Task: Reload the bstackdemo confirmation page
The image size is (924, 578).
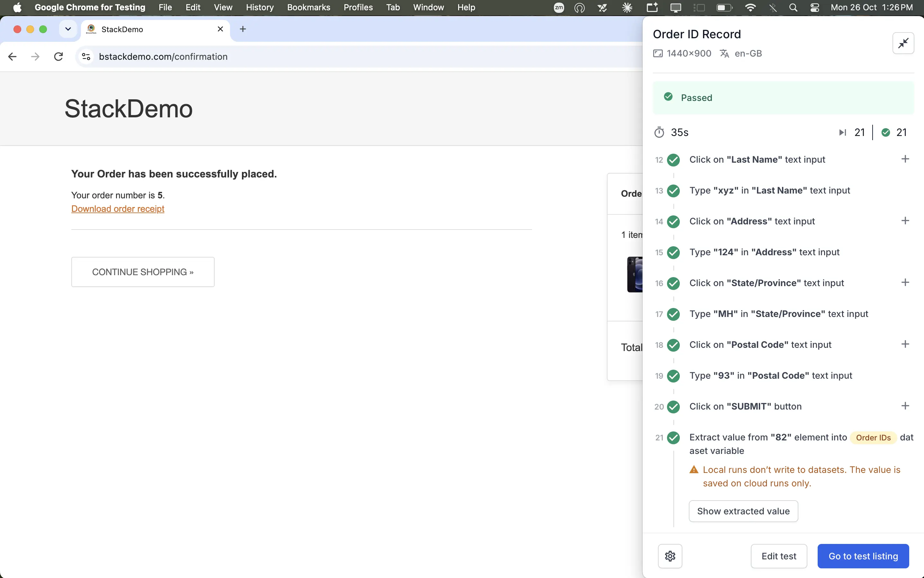Action: tap(58, 57)
